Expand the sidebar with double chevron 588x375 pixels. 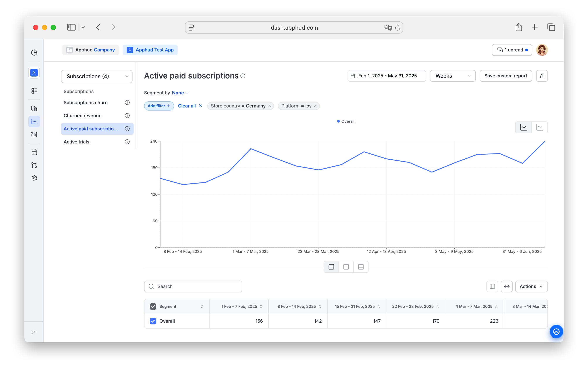pyautogui.click(x=34, y=332)
